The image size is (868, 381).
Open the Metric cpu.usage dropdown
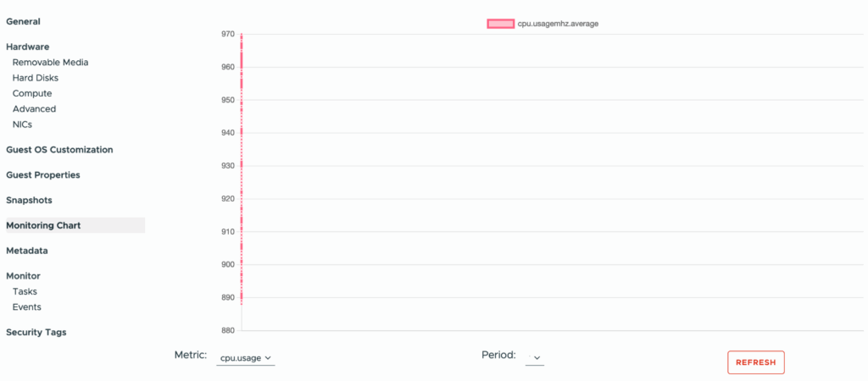click(245, 358)
